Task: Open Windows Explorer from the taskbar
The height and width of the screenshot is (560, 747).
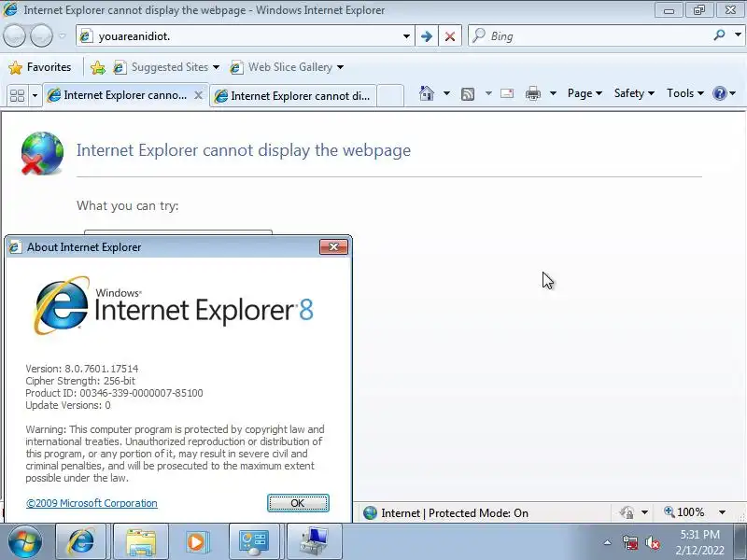Action: click(141, 541)
